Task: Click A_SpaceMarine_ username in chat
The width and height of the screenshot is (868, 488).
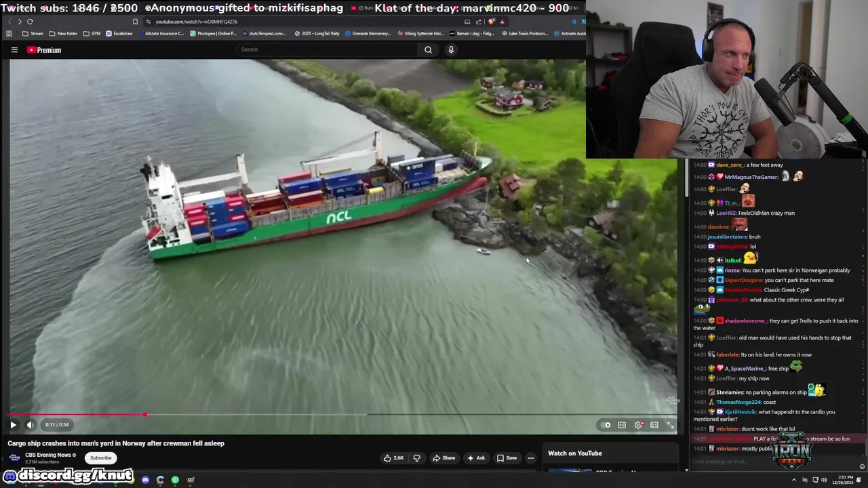Action: [x=745, y=369]
